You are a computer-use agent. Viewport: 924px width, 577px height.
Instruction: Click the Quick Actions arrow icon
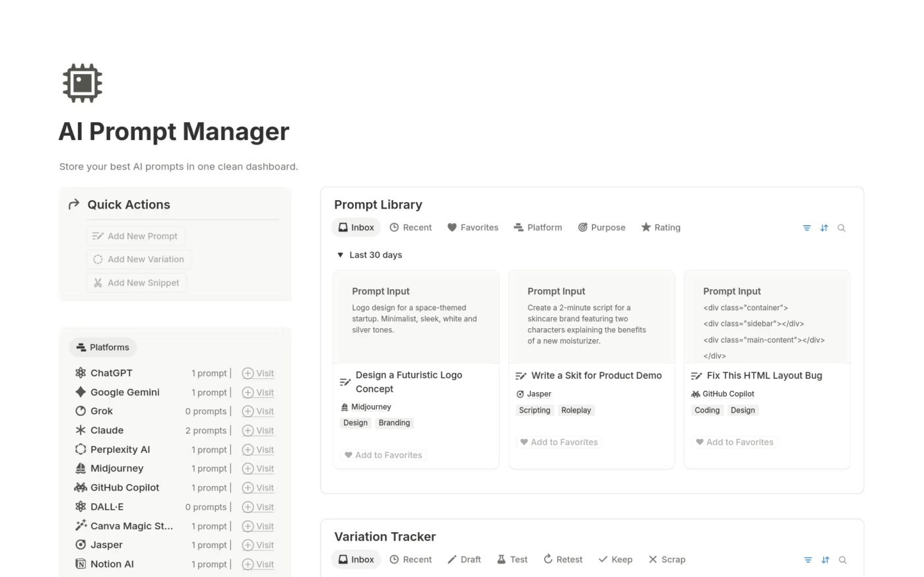[x=74, y=205]
